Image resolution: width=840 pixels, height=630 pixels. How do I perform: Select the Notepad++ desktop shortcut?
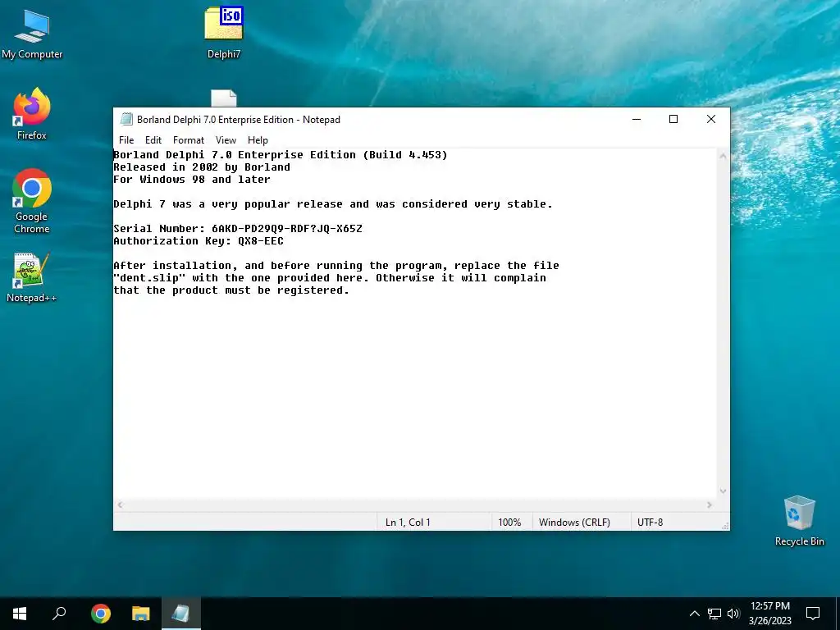[32, 277]
